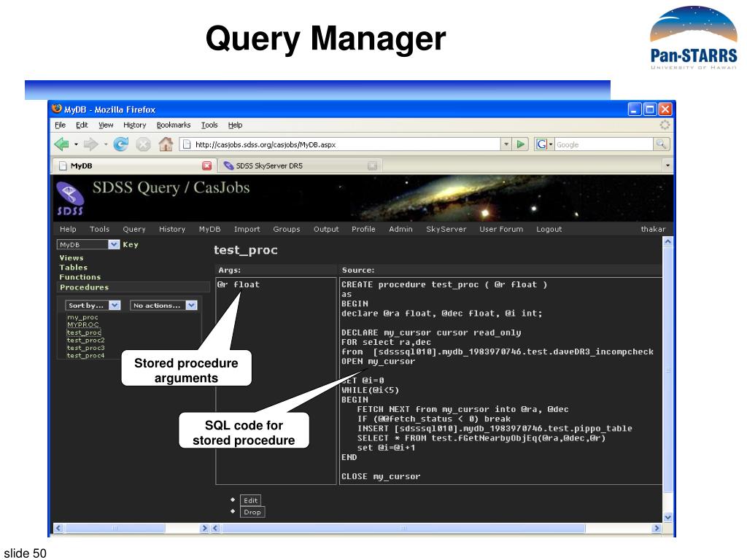Switch to the SDSS SkyServer DR5 tab

click(301, 166)
